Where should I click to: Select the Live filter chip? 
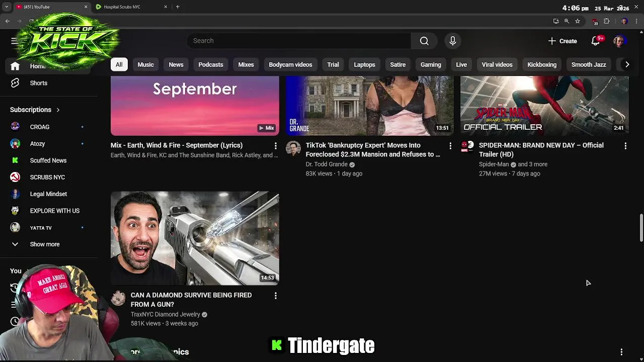(461, 64)
